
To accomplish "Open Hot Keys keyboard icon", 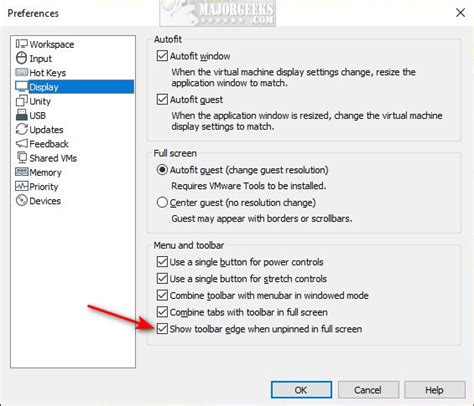I will click(x=22, y=72).
